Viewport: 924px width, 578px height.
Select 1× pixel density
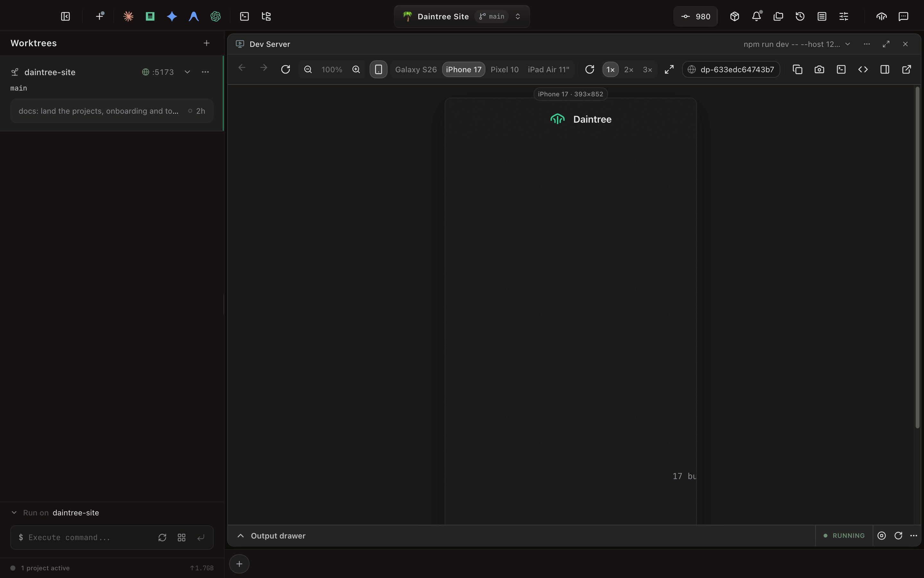(610, 70)
